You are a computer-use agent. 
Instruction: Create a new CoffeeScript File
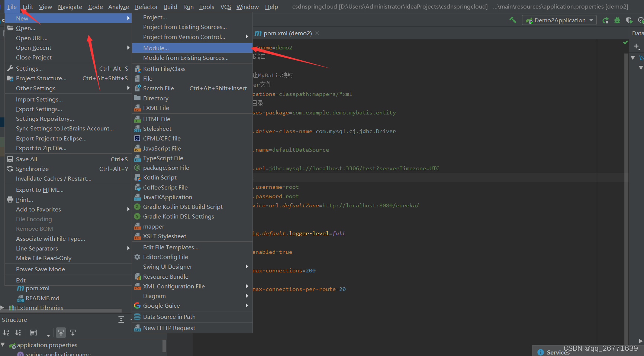[192, 187]
